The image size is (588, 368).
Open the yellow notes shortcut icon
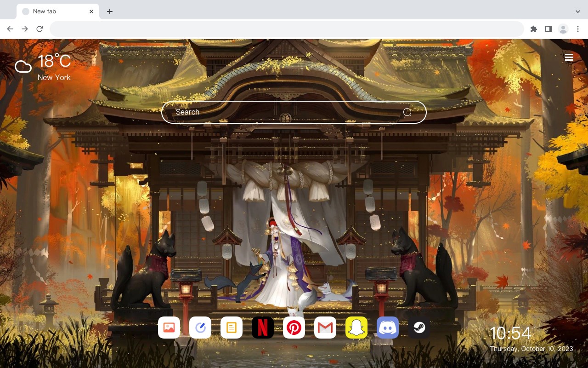coord(232,328)
